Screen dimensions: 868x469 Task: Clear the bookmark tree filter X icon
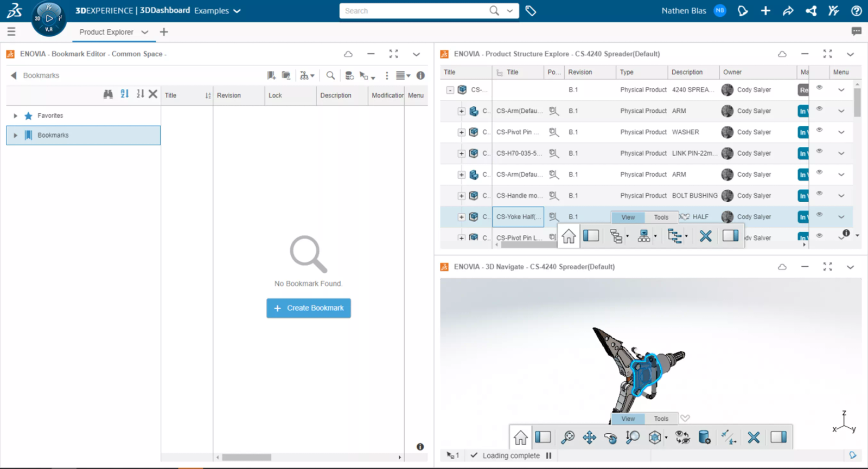pos(153,94)
